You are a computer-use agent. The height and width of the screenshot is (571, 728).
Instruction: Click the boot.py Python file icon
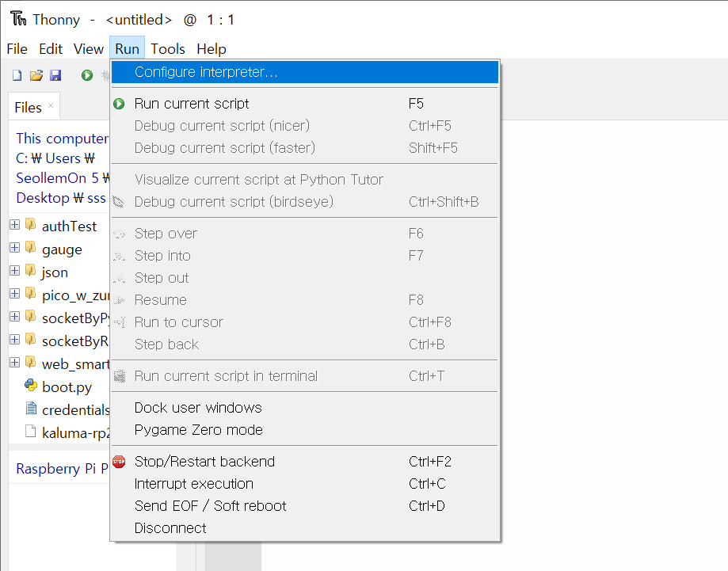pos(31,386)
